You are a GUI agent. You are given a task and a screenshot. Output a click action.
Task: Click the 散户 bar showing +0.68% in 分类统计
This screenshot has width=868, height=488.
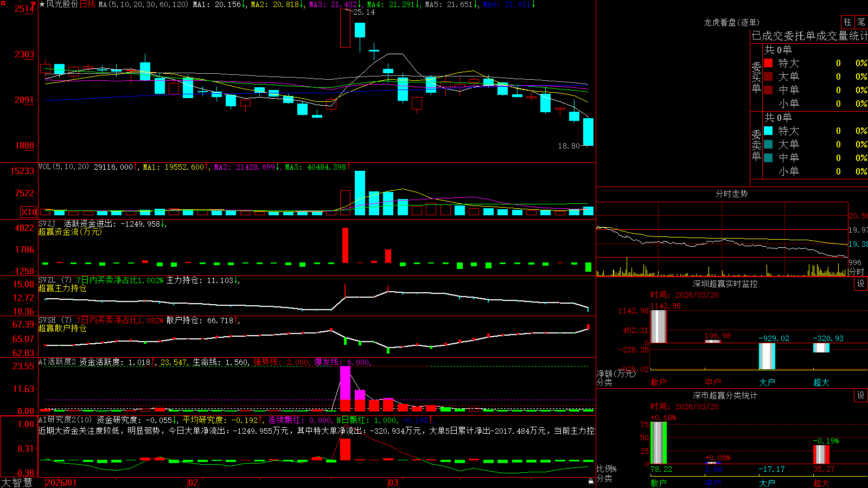pyautogui.click(x=658, y=443)
